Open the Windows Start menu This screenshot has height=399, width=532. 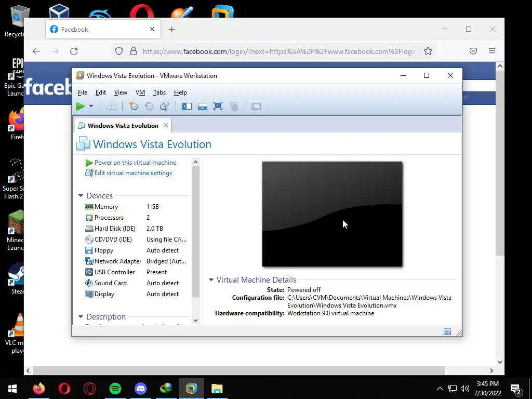12,389
